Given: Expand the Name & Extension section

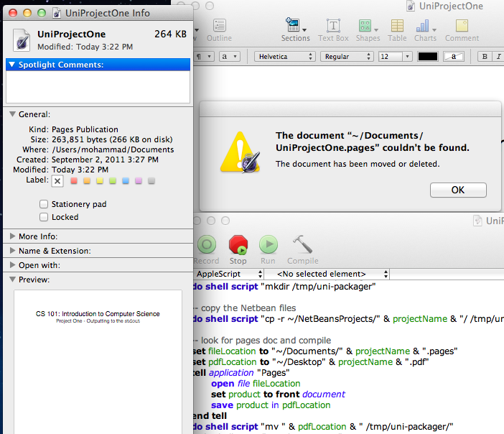Looking at the screenshot, I should (x=12, y=250).
